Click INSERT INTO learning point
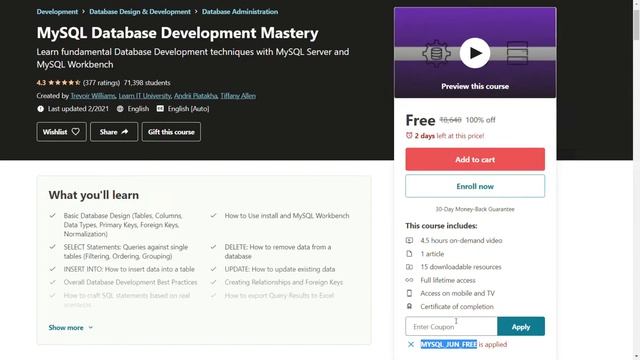This screenshot has width=640, height=360. click(x=129, y=269)
